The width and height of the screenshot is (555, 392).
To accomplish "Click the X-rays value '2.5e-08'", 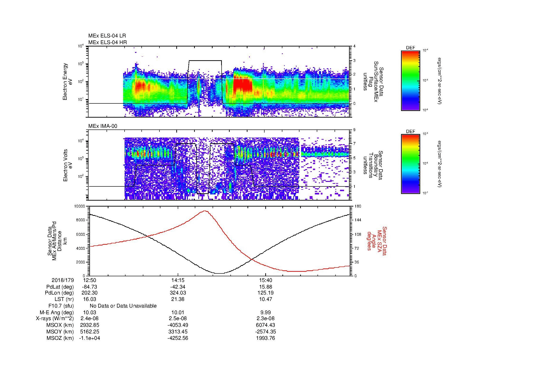I will pos(178,318).
